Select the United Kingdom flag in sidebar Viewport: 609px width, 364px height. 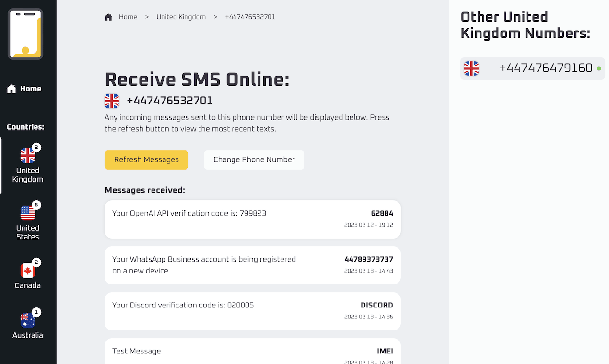point(28,156)
